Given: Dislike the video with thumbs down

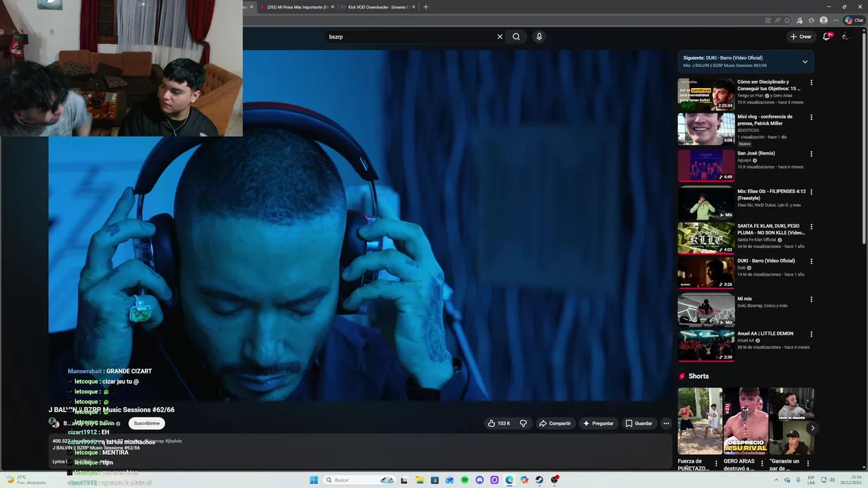Looking at the screenshot, I should click(524, 424).
